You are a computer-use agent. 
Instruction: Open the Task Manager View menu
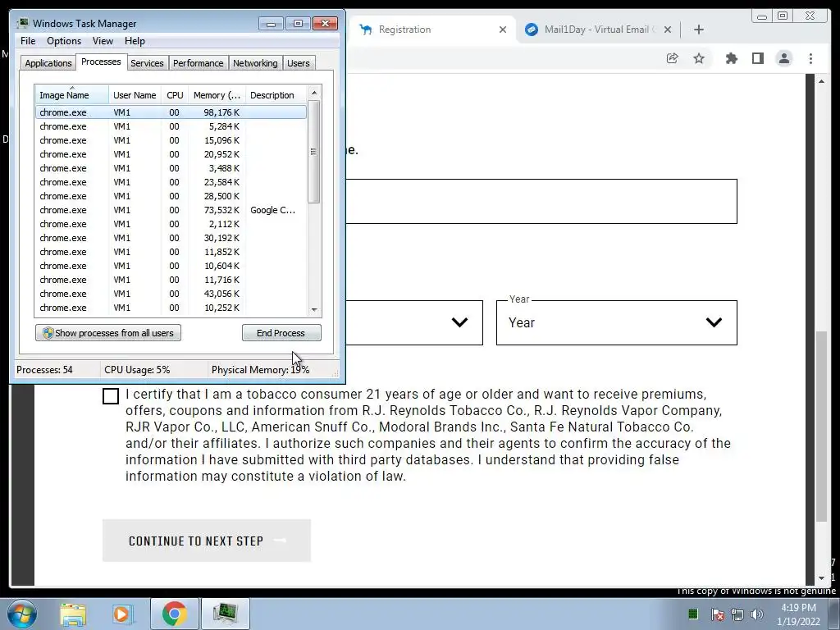pos(103,41)
